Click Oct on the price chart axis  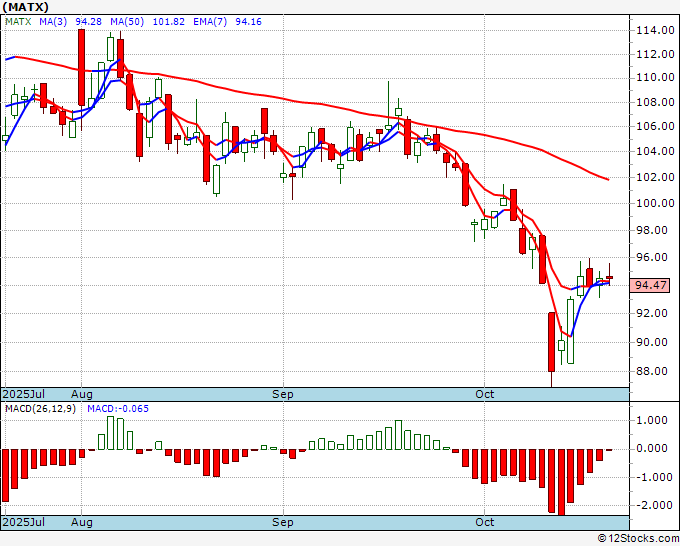click(x=484, y=394)
